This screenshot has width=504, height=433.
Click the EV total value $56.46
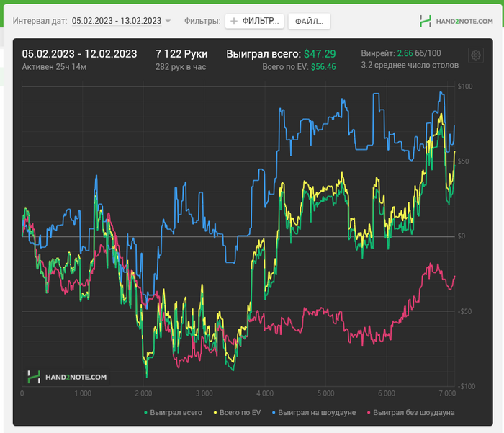click(x=323, y=67)
